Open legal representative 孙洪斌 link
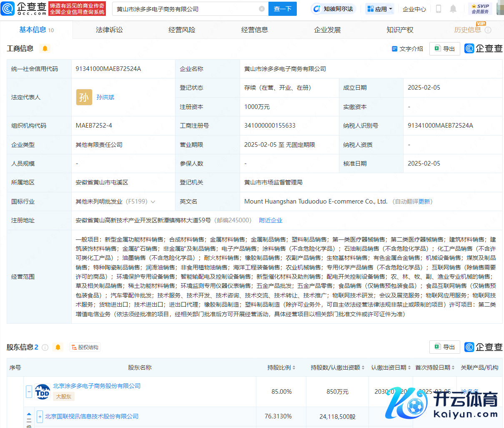 tap(105, 97)
